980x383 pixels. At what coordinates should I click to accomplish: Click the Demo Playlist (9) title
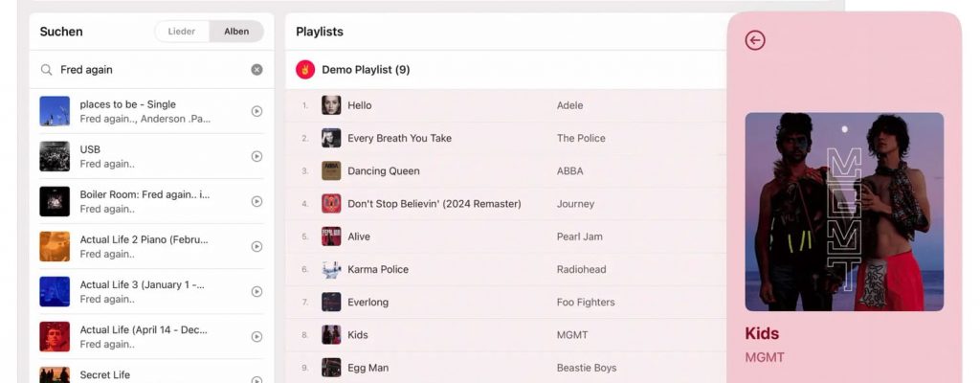[366, 70]
